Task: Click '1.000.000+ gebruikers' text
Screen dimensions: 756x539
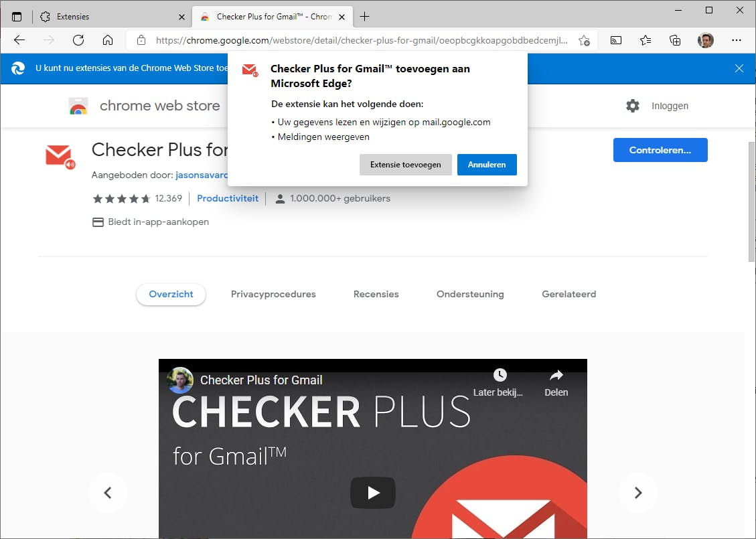Action: coord(340,199)
